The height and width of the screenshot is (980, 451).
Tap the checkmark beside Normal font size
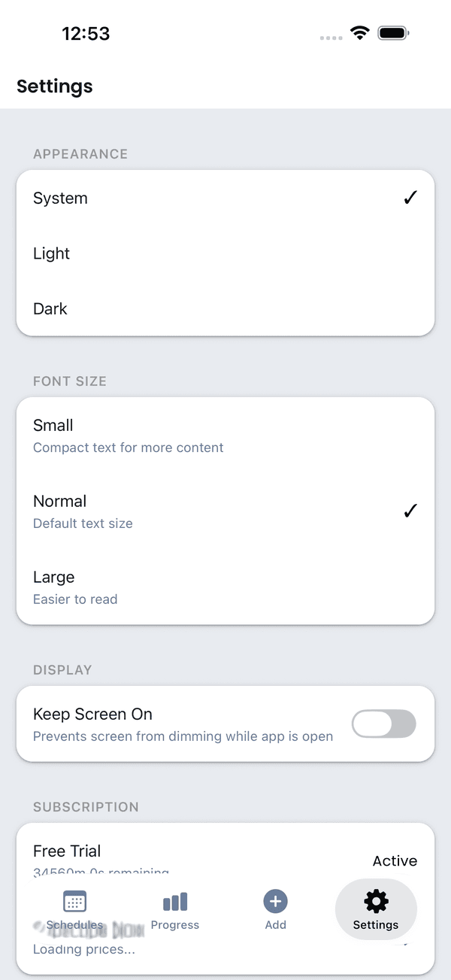pyautogui.click(x=410, y=510)
